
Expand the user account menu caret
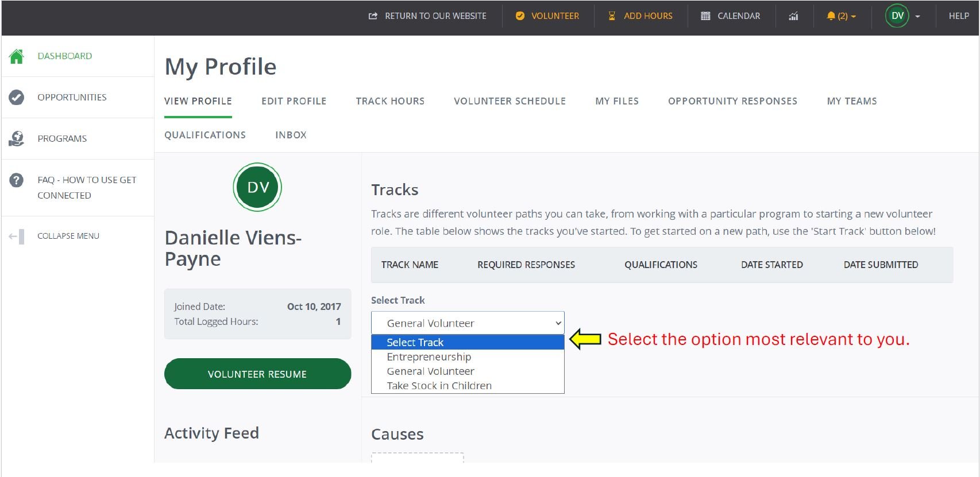click(917, 17)
